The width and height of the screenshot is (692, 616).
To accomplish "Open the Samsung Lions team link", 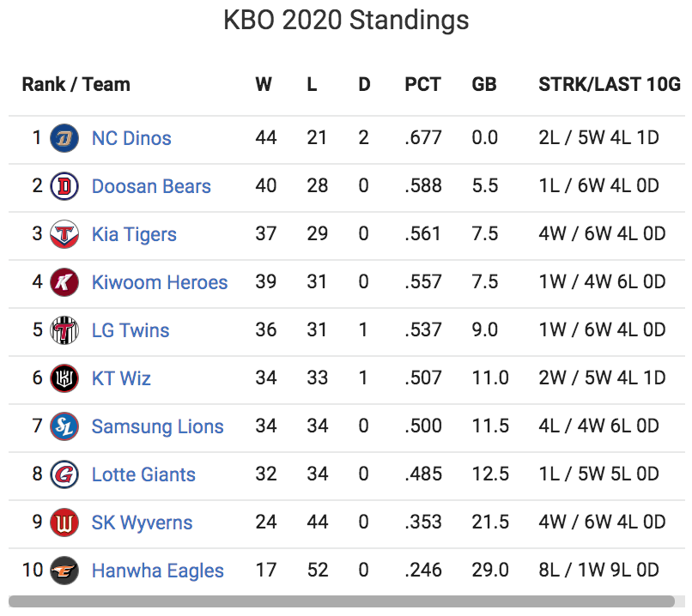I will (x=158, y=426).
